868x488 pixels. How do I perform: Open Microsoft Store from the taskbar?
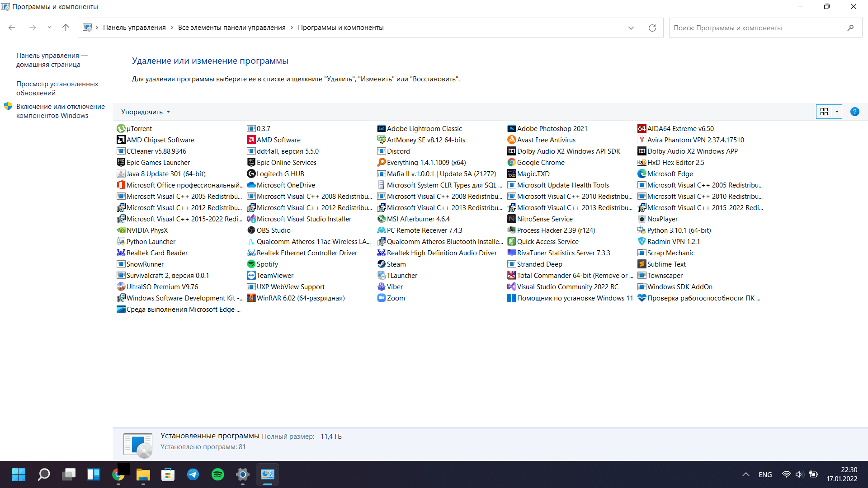[x=168, y=474]
